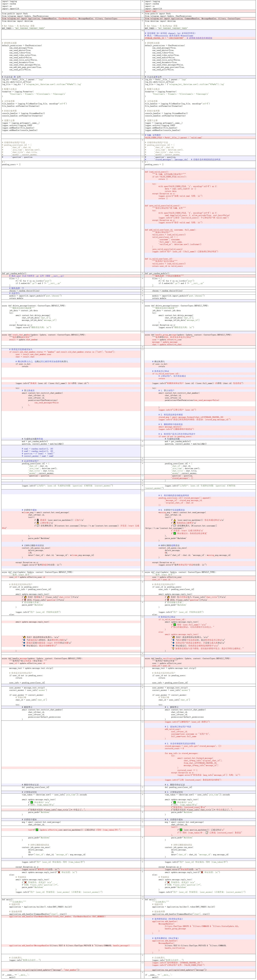Click 'def get_random_module():' in left pane
Viewport: 257px width, 980px height.
14,274
